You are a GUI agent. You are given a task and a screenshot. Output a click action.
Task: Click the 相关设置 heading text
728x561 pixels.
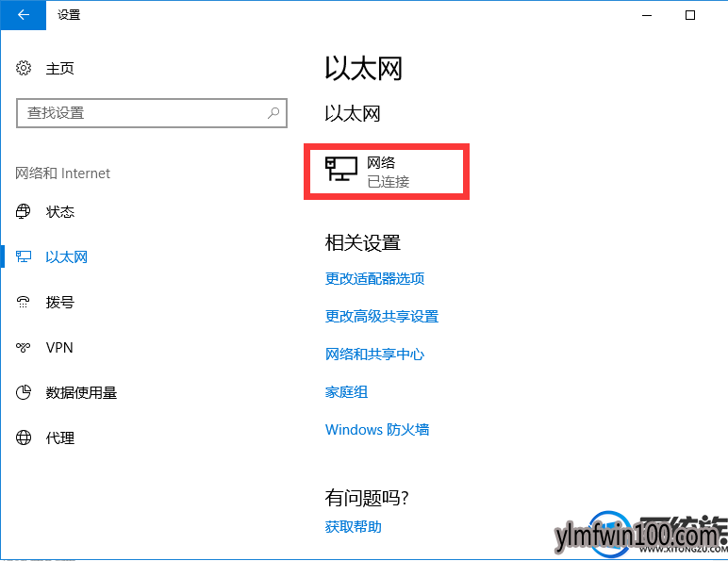pyautogui.click(x=363, y=242)
